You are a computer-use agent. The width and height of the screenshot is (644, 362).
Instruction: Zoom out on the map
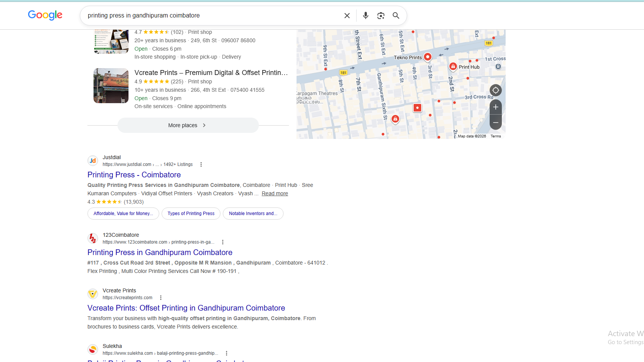pos(496,123)
